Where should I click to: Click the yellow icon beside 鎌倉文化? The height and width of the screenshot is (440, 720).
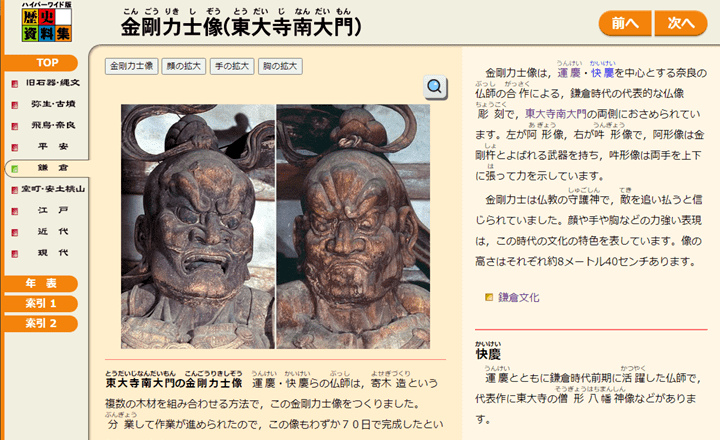489,298
